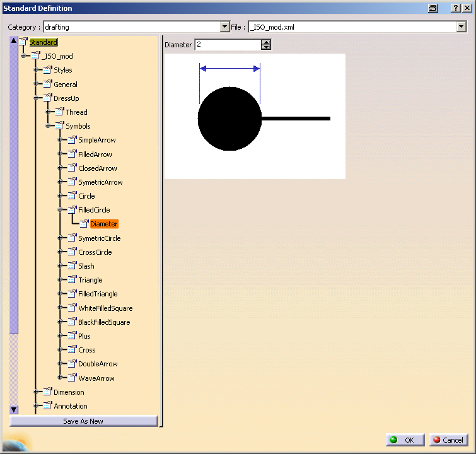
Task: Expand the Styles tree node
Action: (36, 70)
